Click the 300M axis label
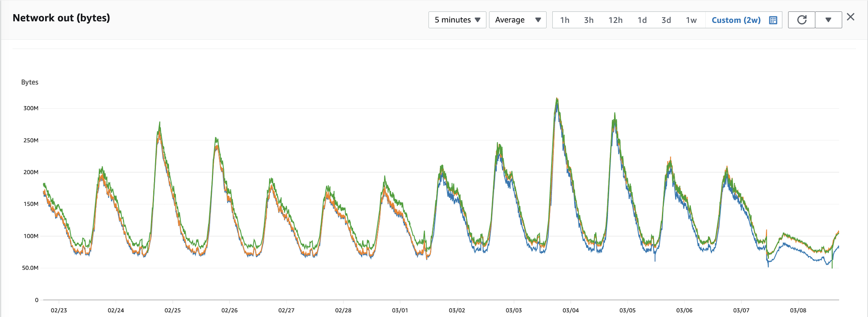This screenshot has height=317, width=868. click(31, 108)
